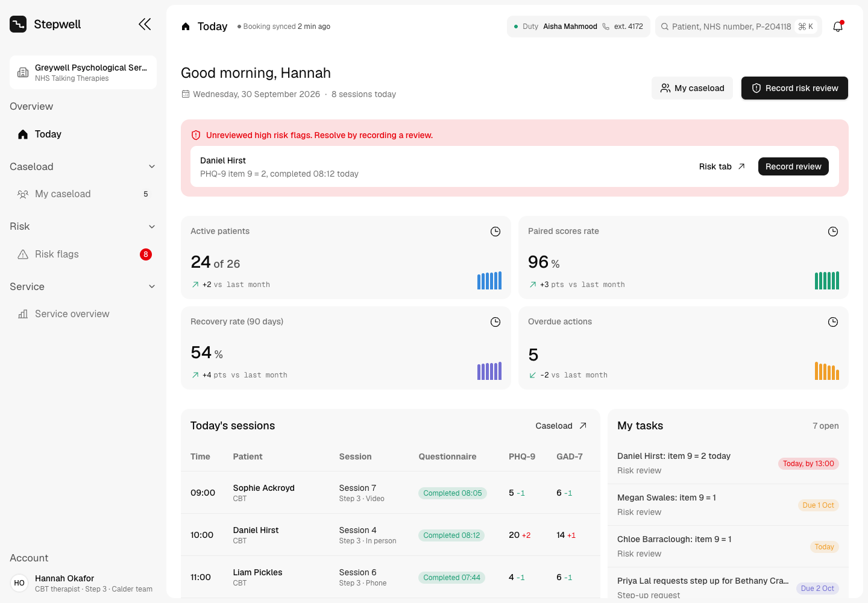The width and height of the screenshot is (868, 603).
Task: Click the Today, by 13:00 due badge
Action: 808,464
